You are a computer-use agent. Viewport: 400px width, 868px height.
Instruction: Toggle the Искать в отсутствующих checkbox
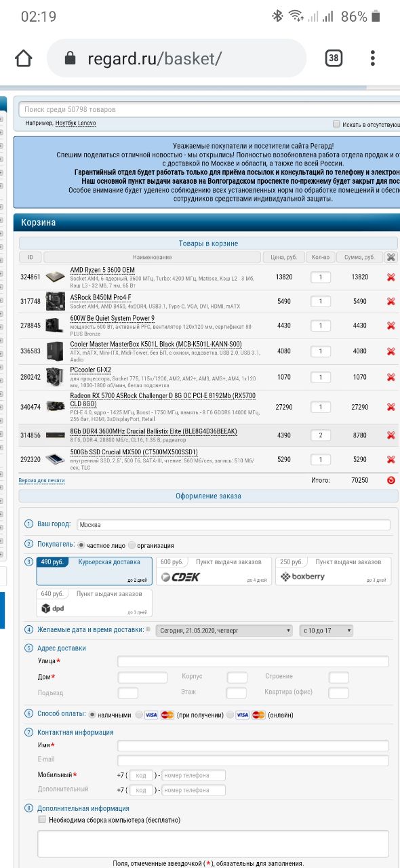[336, 124]
